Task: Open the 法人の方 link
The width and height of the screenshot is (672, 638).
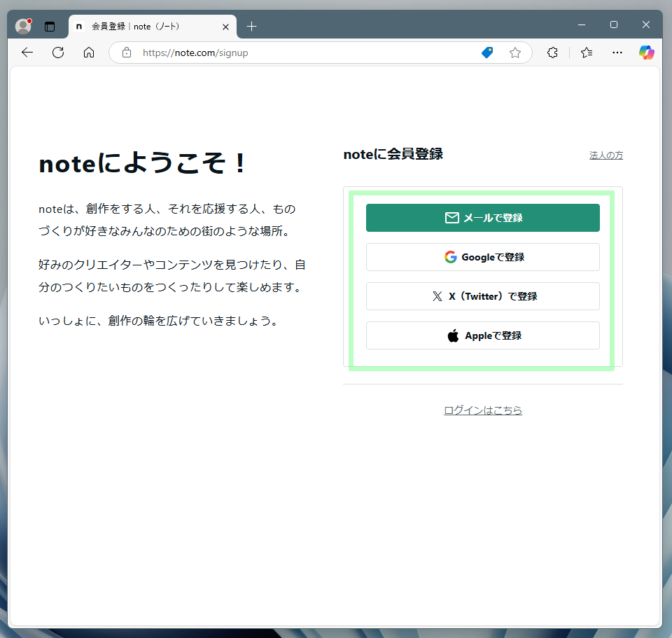Action: [606, 155]
